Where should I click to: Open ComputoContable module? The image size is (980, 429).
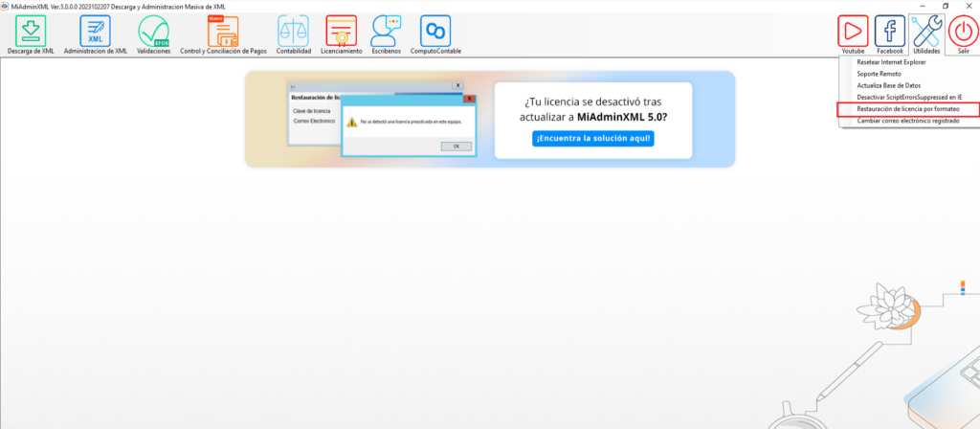tap(435, 34)
